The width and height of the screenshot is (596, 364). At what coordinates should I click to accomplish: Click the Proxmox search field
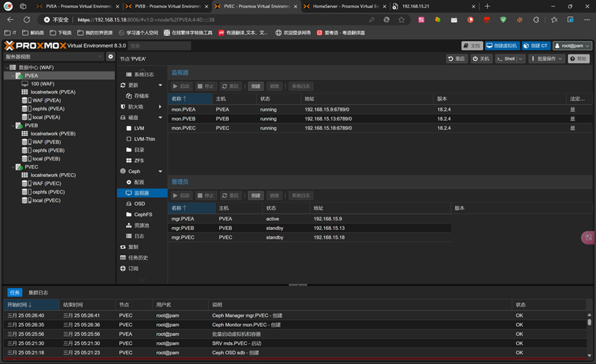click(159, 46)
